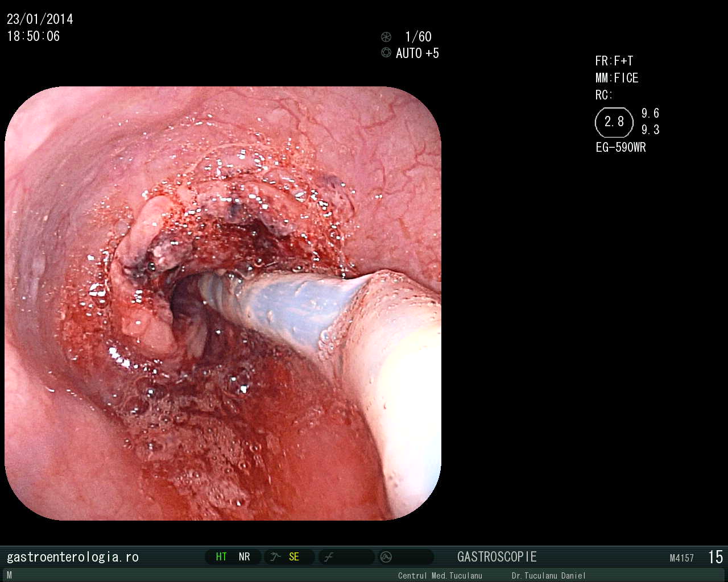Image resolution: width=728 pixels, height=582 pixels.
Task: Click the FR:F+T setting text
Action: click(x=614, y=61)
